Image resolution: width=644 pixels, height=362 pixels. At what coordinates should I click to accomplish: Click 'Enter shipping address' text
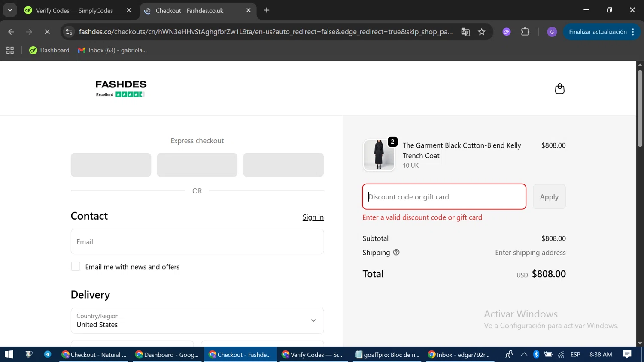coord(530,253)
